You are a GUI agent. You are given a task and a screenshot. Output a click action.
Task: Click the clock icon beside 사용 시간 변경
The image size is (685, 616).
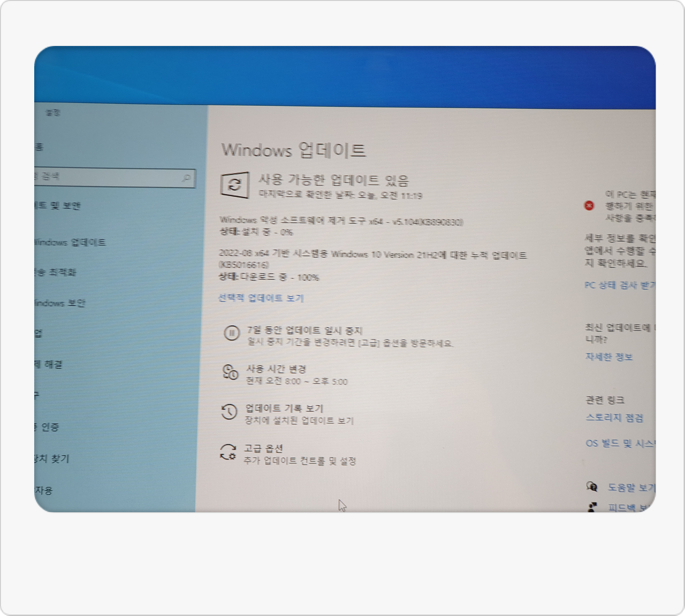click(x=230, y=372)
